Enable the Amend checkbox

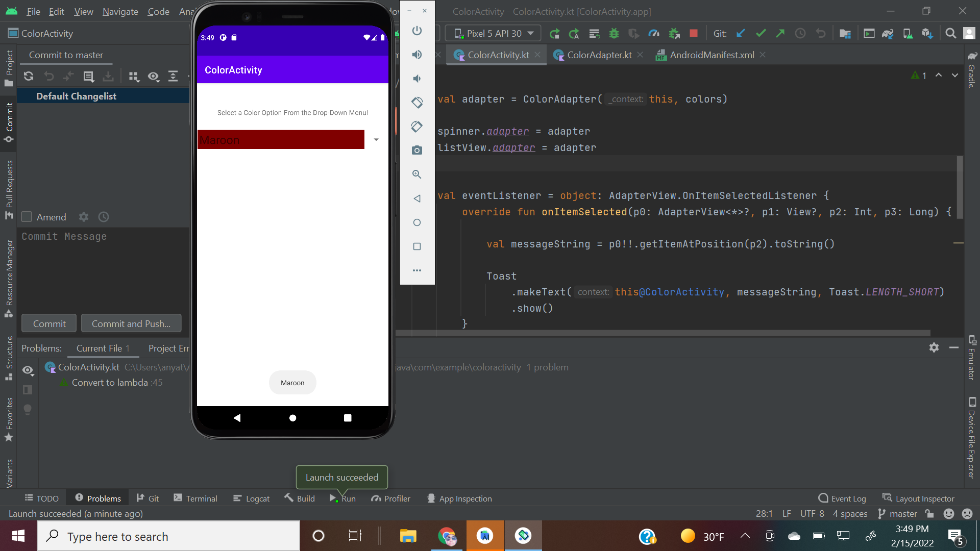point(27,217)
